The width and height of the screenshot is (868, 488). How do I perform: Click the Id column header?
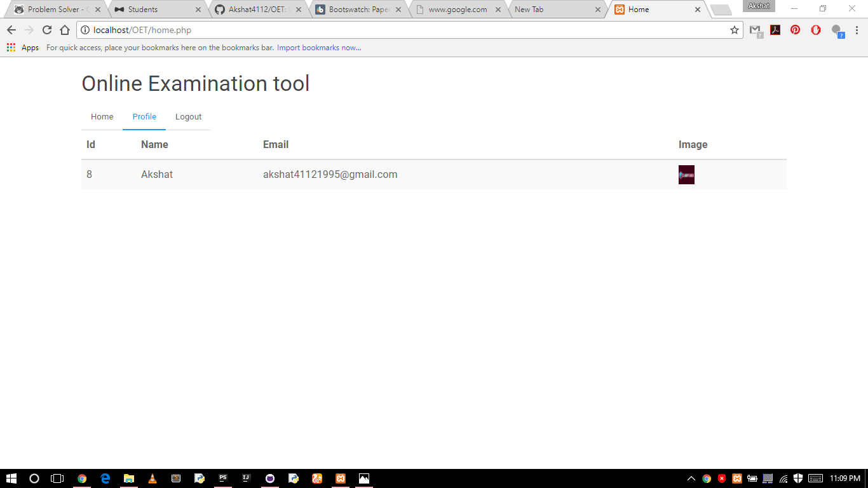click(91, 145)
